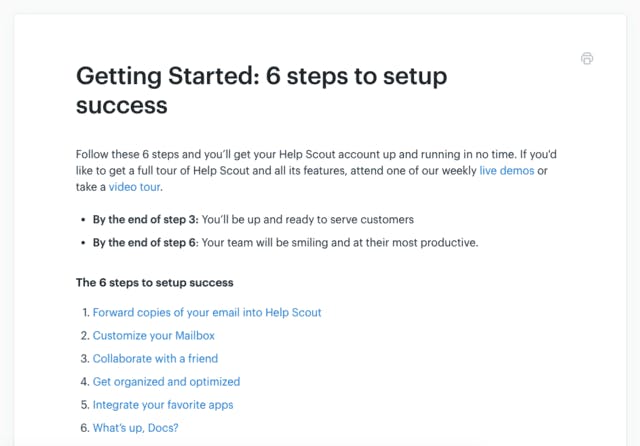This screenshot has width=640, height=446.
Task: Click list number 6 before What's up, Docs
Action: (85, 428)
